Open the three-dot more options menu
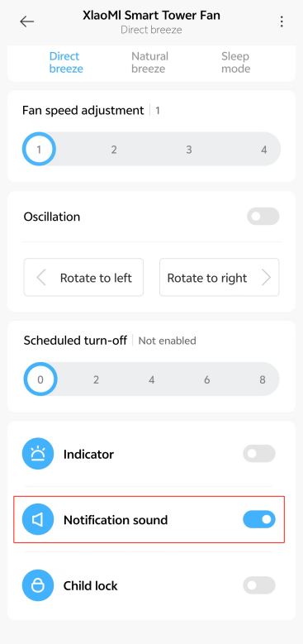The width and height of the screenshot is (303, 644). [x=282, y=21]
